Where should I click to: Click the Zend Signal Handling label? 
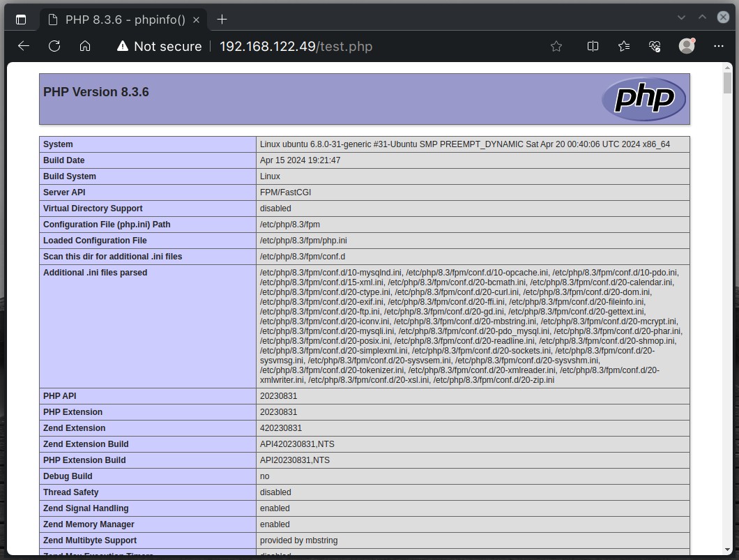tap(86, 508)
